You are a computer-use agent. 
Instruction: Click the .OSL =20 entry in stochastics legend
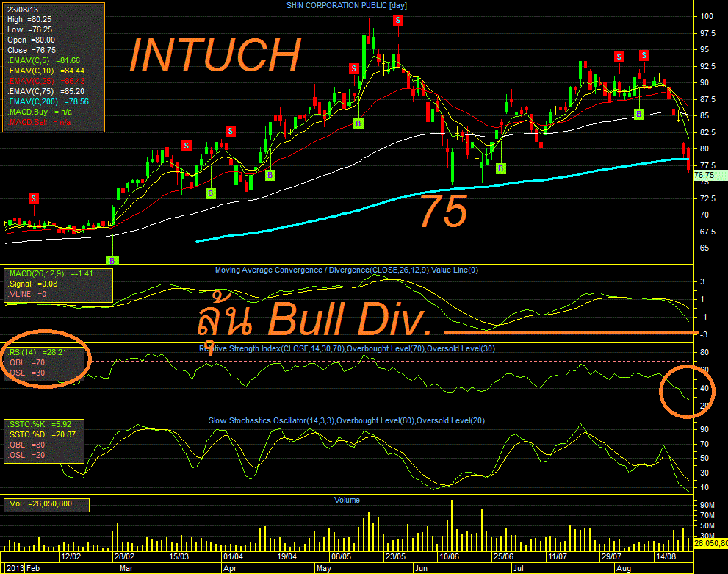pyautogui.click(x=26, y=455)
